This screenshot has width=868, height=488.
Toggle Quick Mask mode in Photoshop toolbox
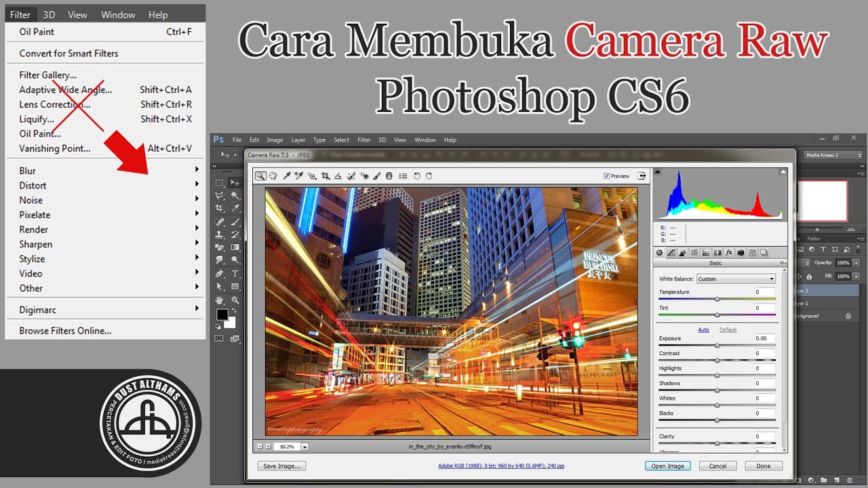click(220, 338)
